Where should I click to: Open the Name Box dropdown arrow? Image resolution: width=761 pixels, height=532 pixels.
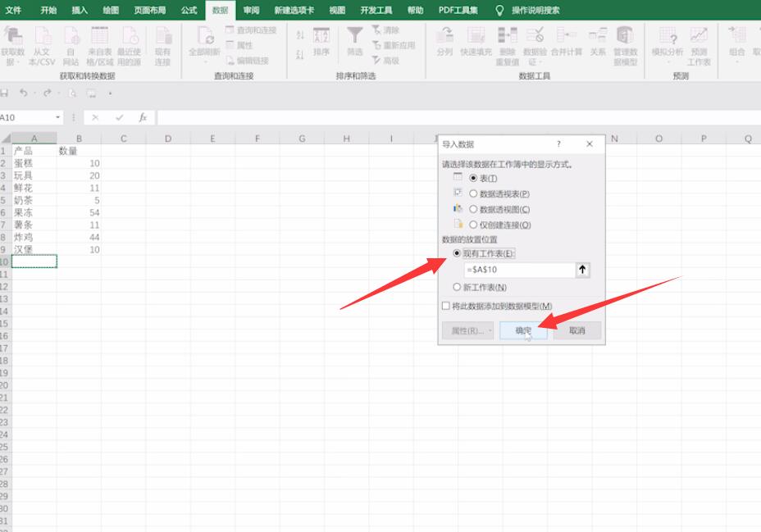point(57,117)
